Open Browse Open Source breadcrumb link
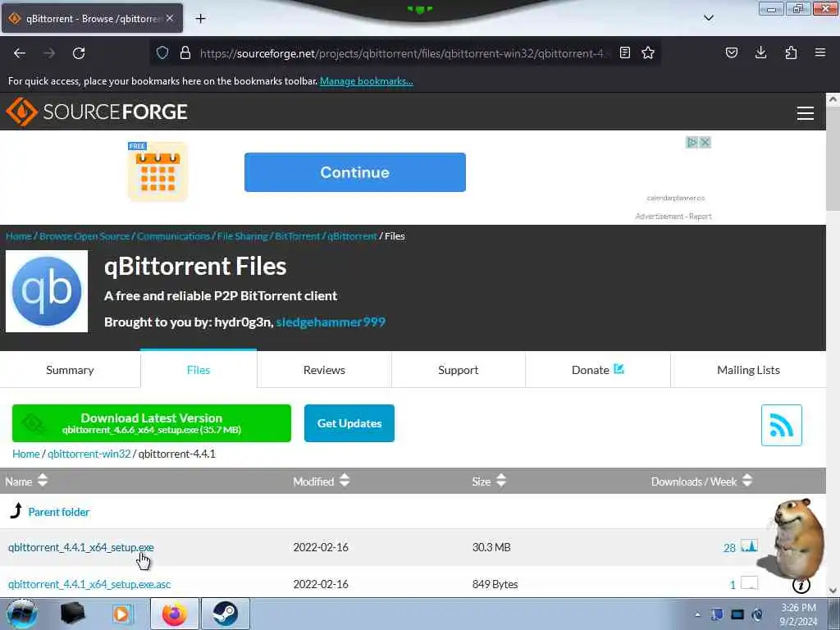Image resolution: width=840 pixels, height=630 pixels. coord(84,236)
